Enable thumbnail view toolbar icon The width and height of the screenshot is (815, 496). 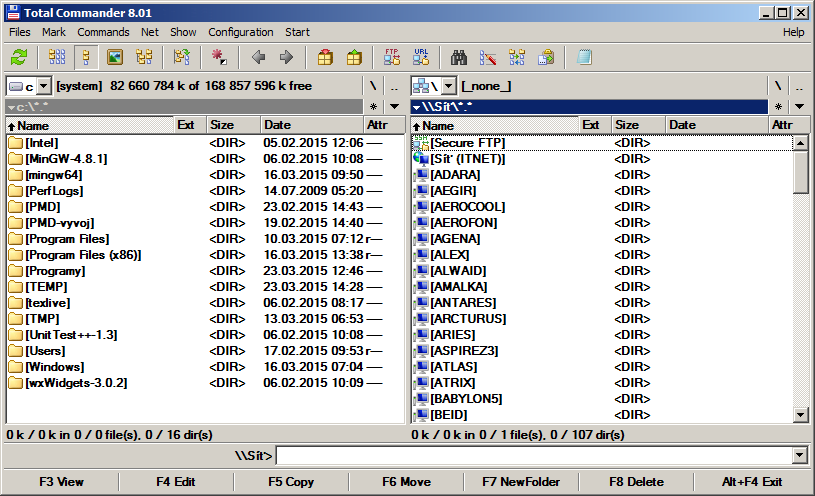115,57
